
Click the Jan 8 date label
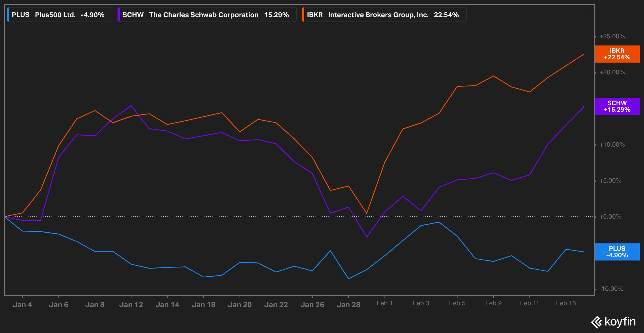95,305
